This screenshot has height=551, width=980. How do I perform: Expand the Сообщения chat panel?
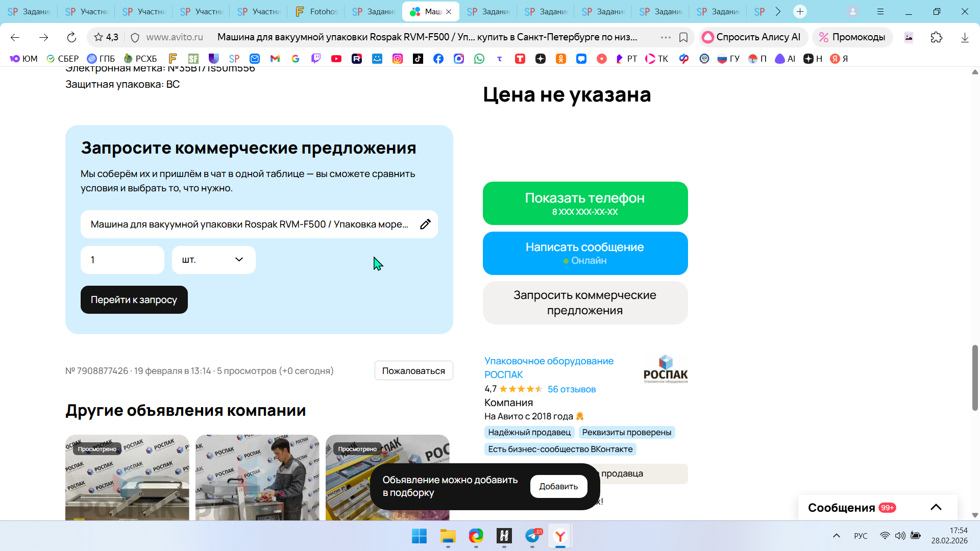pos(936,507)
